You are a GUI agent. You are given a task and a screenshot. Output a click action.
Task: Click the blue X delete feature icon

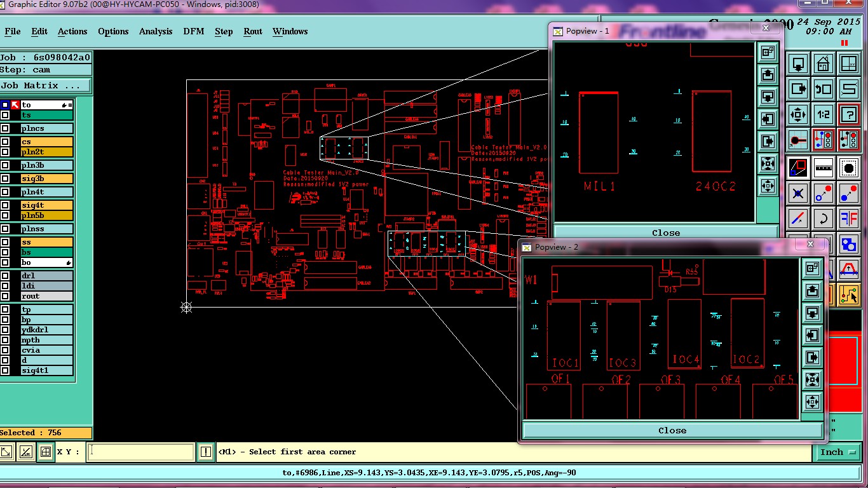pyautogui.click(x=798, y=193)
